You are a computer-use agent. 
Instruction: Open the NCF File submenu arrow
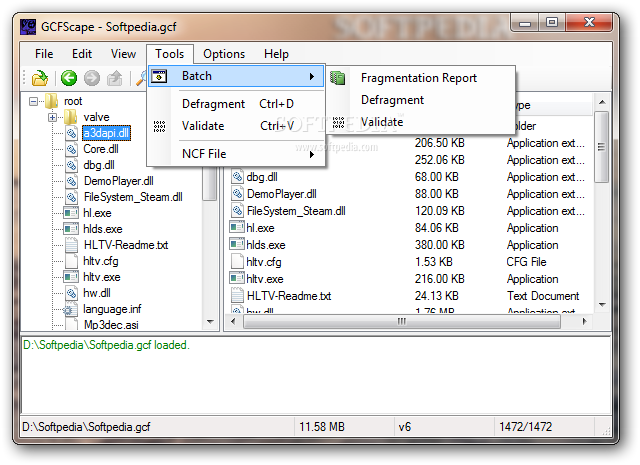312,154
